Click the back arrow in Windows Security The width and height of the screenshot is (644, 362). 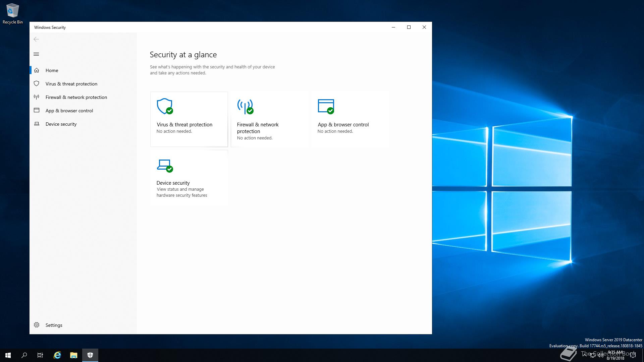click(x=36, y=39)
